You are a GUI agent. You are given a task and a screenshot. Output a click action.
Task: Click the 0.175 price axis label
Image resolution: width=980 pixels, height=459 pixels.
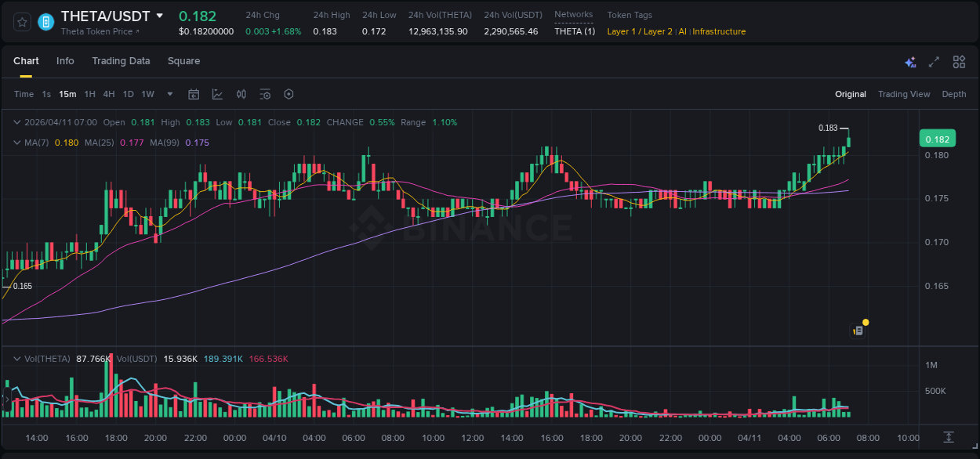(x=937, y=199)
